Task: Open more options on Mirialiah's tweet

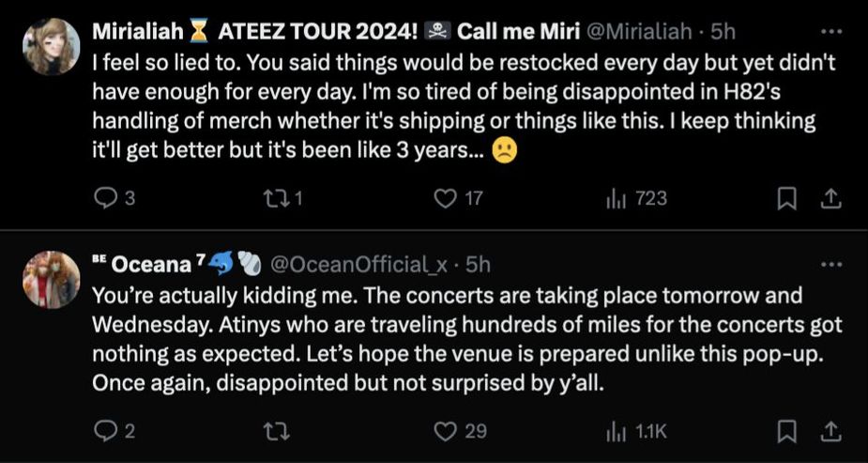Action: click(831, 31)
